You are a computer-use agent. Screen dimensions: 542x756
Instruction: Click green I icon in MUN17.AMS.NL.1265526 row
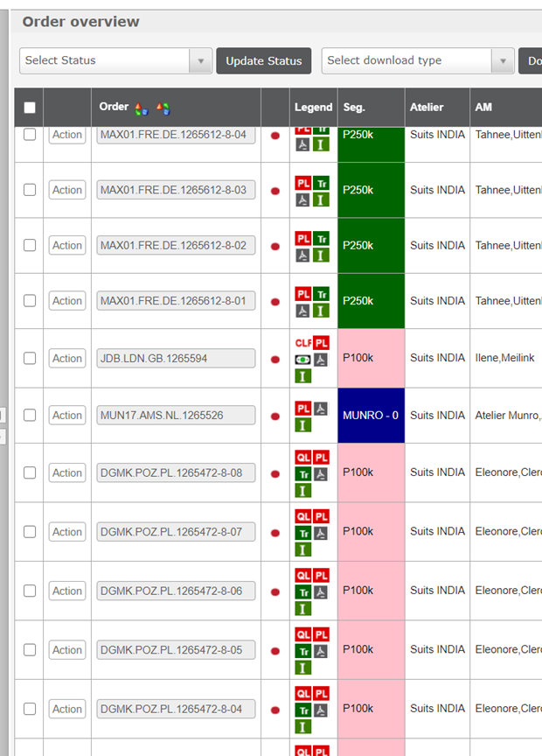(303, 425)
